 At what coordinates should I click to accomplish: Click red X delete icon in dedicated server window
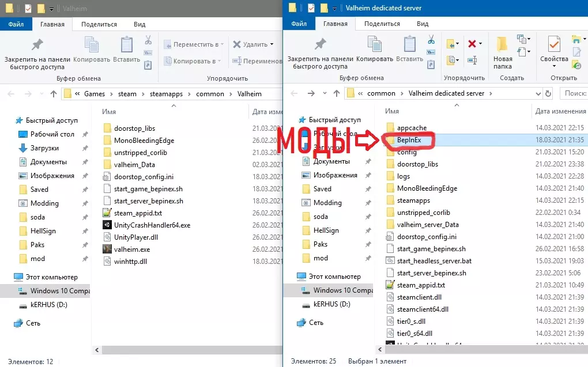(472, 43)
